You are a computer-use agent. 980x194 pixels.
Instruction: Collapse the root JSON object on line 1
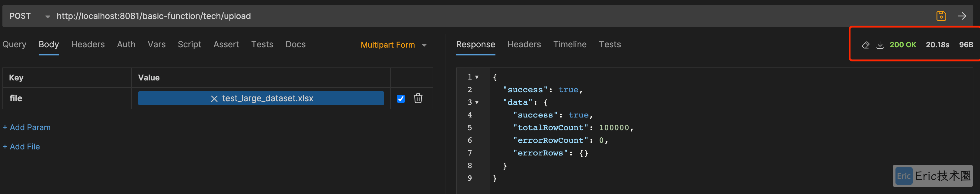click(477, 77)
